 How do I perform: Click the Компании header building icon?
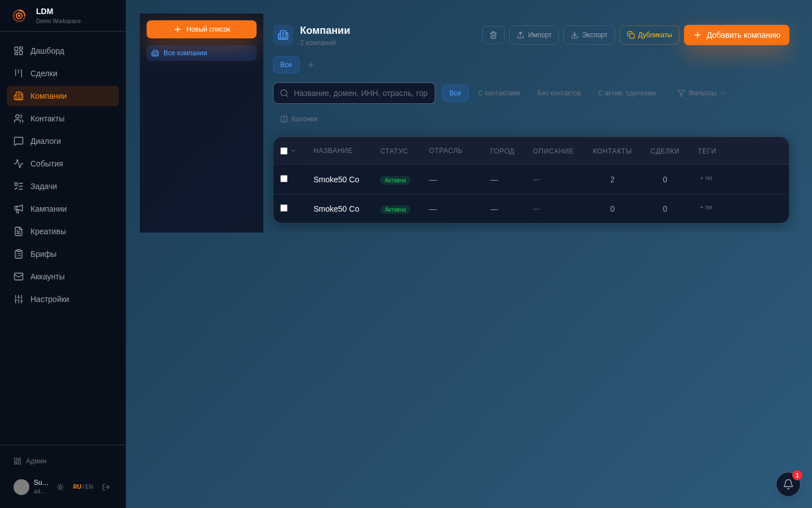(x=283, y=35)
